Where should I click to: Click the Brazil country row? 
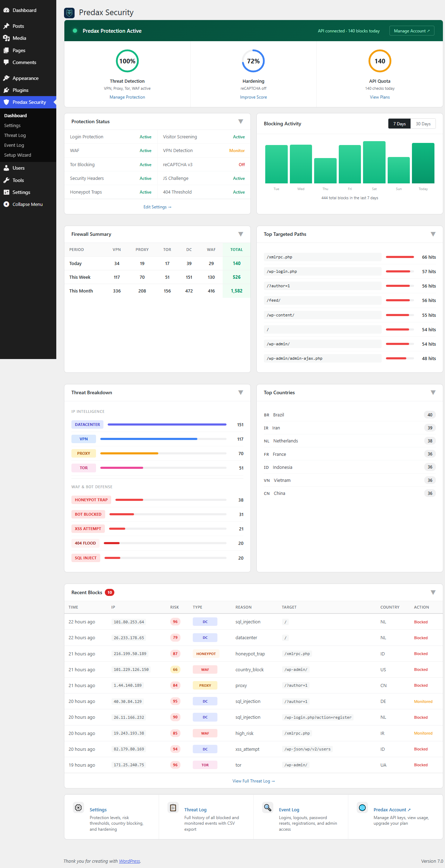350,415
